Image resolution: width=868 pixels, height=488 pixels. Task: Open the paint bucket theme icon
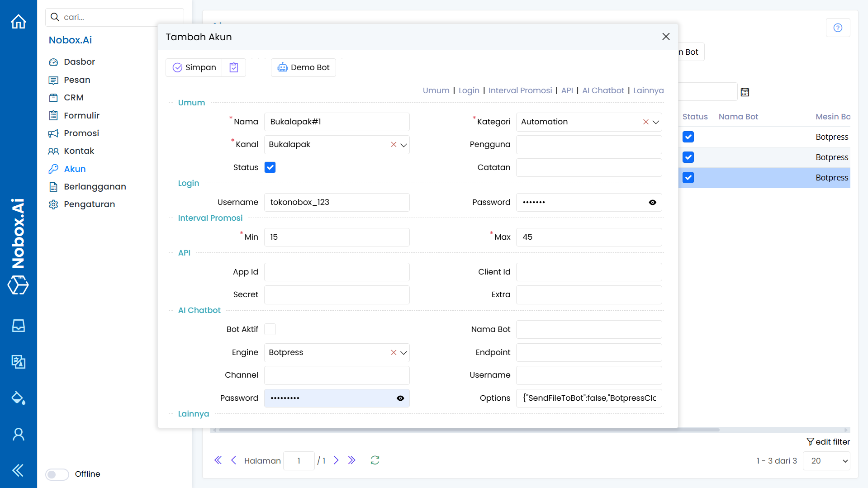19,398
